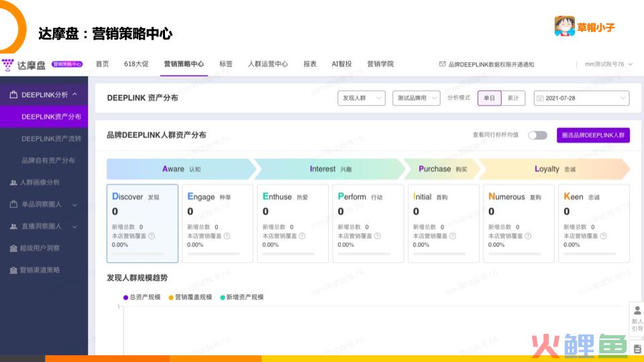Open the 报表 tab
The height and width of the screenshot is (362, 644).
pos(310,64)
